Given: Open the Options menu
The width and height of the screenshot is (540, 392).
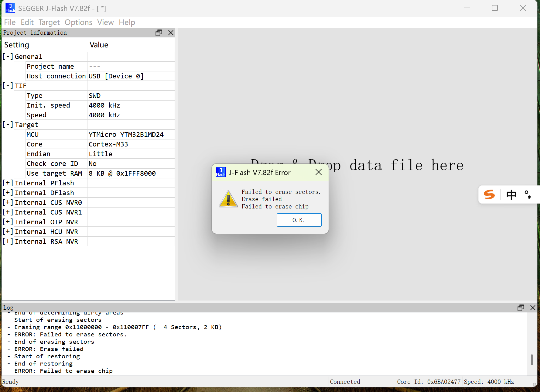Looking at the screenshot, I should [x=78, y=22].
